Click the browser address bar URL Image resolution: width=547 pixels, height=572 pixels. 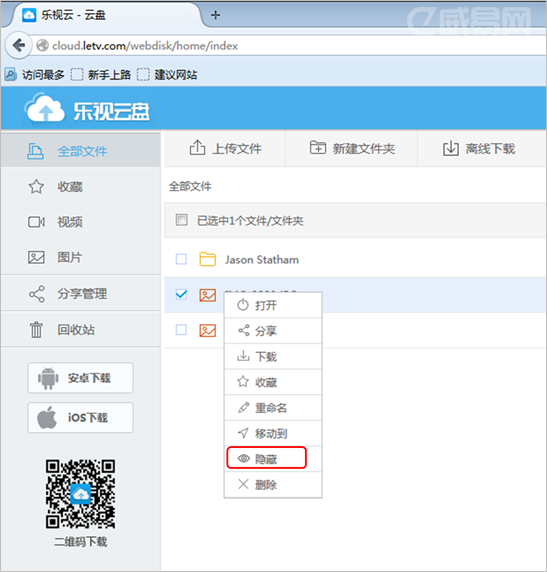click(x=145, y=46)
